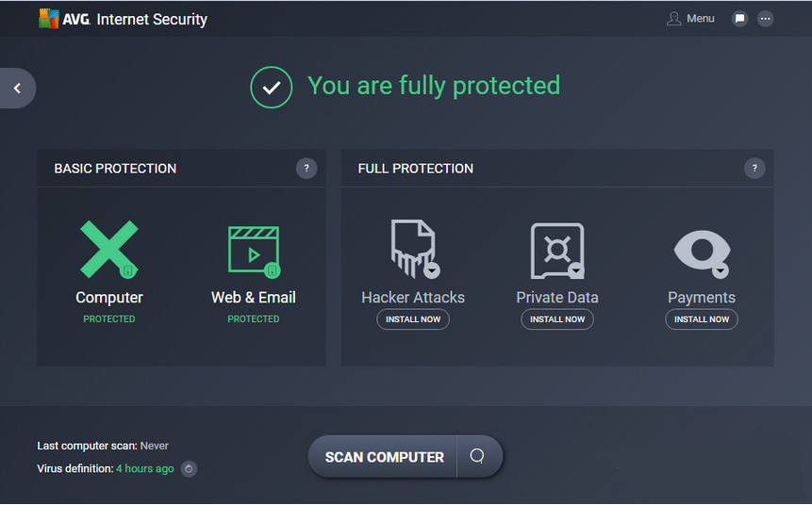Click PROTECTED status under Computer
812x505 pixels.
tap(109, 319)
